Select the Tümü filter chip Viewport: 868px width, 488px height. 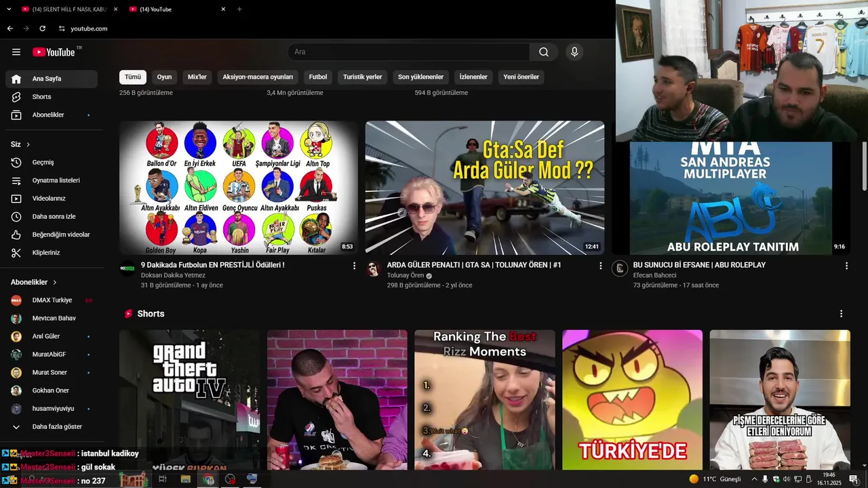(x=133, y=77)
